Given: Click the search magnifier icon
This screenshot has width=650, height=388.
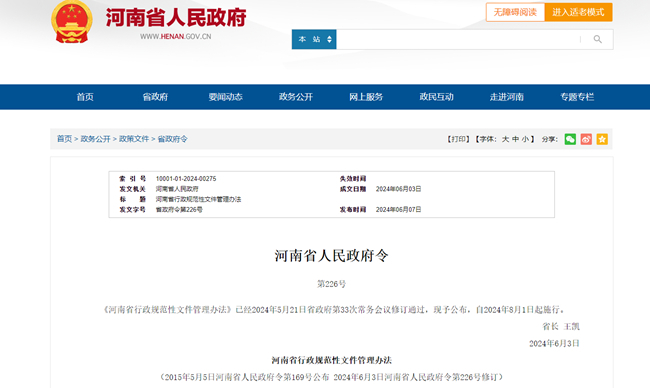Looking at the screenshot, I should pos(597,39).
